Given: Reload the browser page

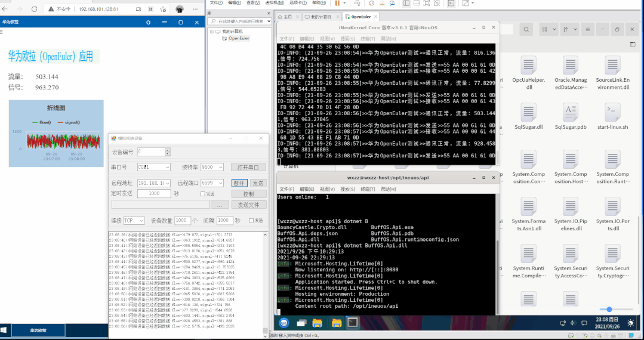Looking at the screenshot, I should click(x=34, y=8).
